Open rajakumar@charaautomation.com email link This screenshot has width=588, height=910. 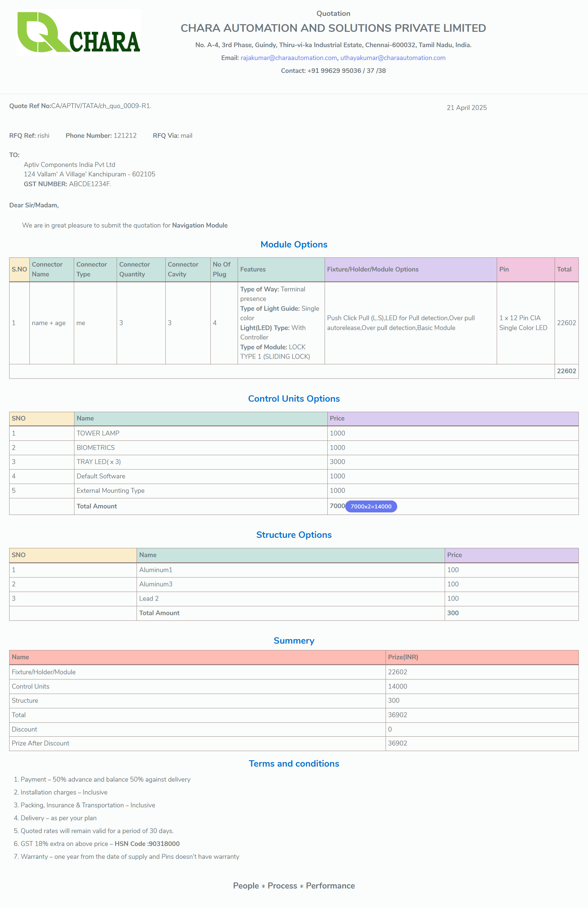coord(289,58)
